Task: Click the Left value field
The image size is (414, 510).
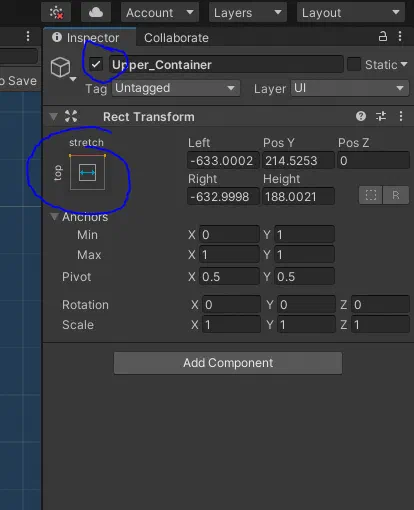Action: [223, 161]
